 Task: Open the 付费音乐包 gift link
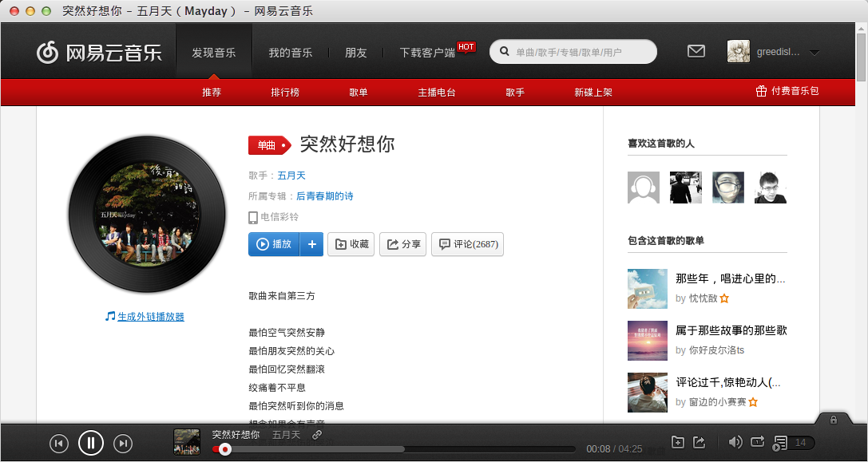787,91
